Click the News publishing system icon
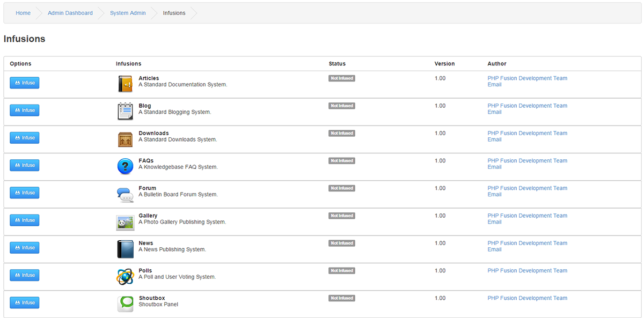This screenshot has height=318, width=644. [125, 248]
